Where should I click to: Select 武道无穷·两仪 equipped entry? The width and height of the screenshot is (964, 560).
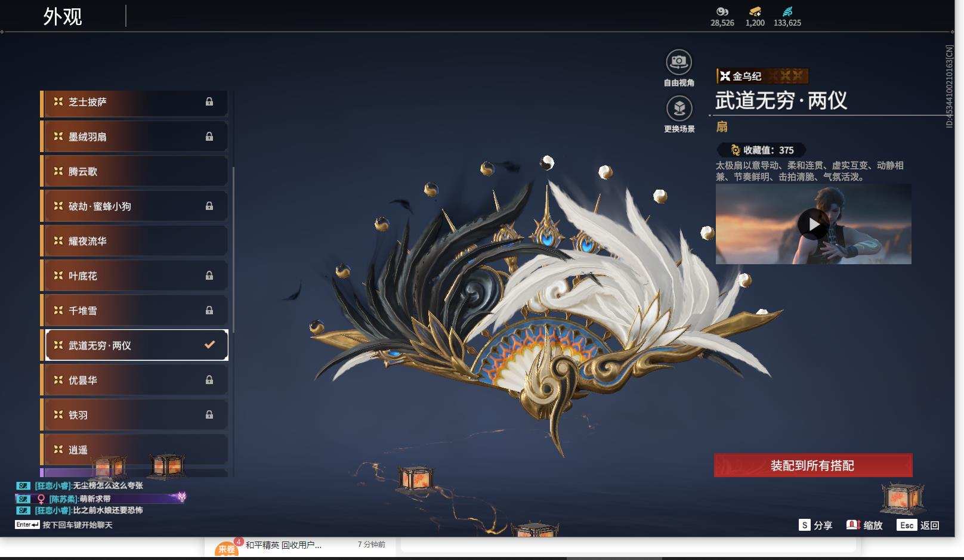click(134, 345)
